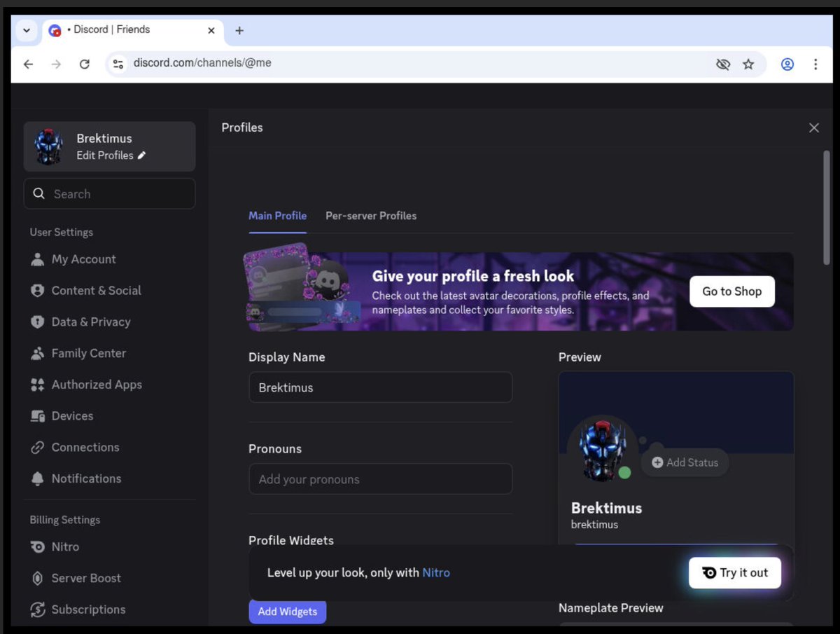Open the Chrome profile avatar icon

point(787,64)
